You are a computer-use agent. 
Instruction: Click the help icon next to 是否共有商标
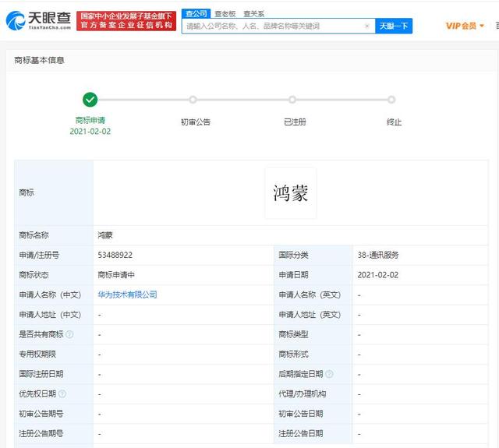click(69, 334)
